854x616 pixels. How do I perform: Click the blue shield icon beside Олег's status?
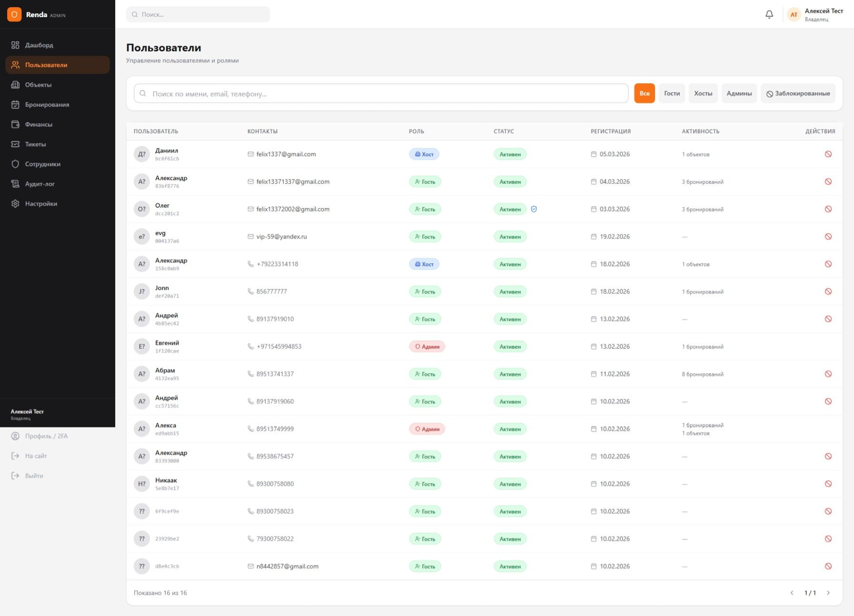[x=534, y=209]
